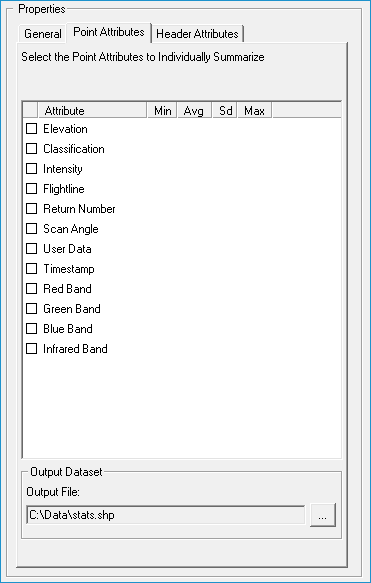Click the Max column header
The image size is (371, 583).
(255, 110)
